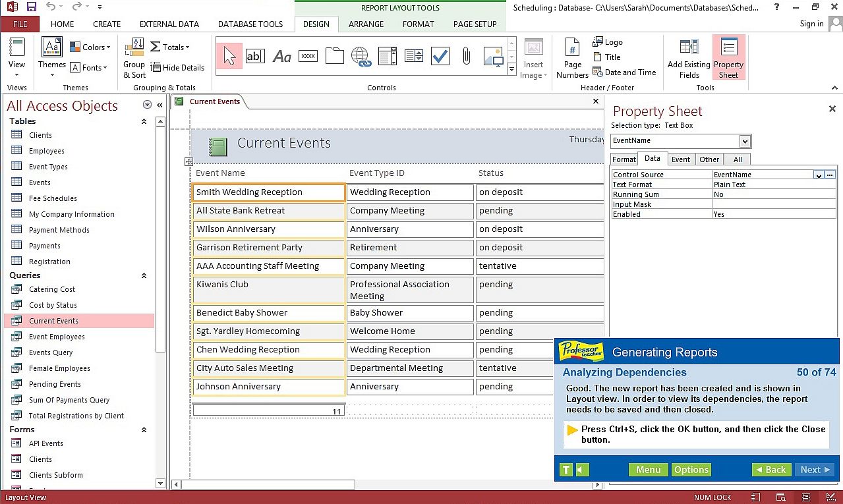The width and height of the screenshot is (843, 504).
Task: Toggle audio in the Professor Teaches panel
Action: (x=582, y=470)
